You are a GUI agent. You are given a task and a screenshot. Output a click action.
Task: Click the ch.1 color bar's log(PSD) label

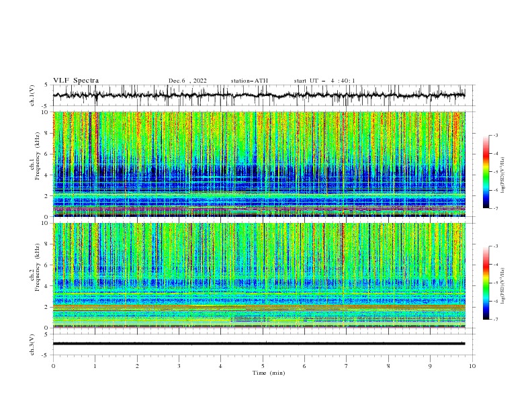point(502,175)
